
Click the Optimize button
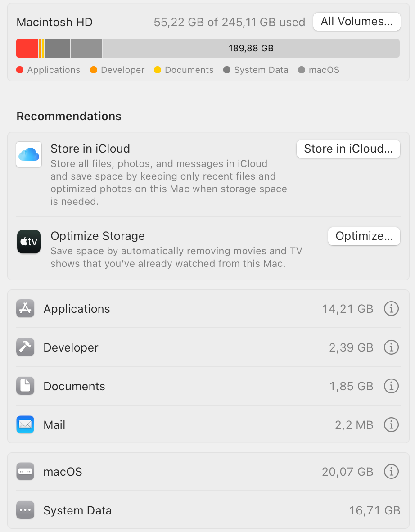(x=364, y=236)
